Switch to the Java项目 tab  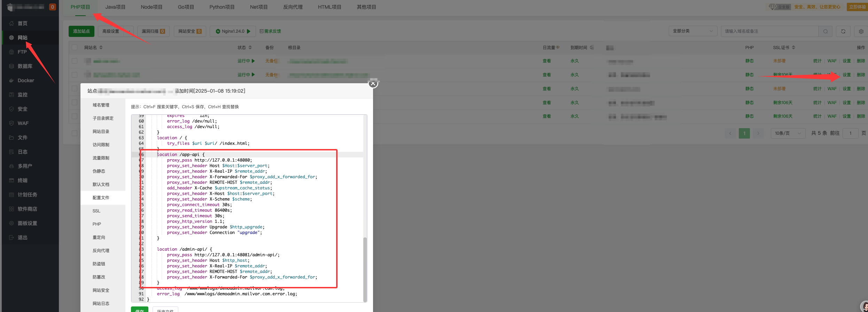point(115,7)
